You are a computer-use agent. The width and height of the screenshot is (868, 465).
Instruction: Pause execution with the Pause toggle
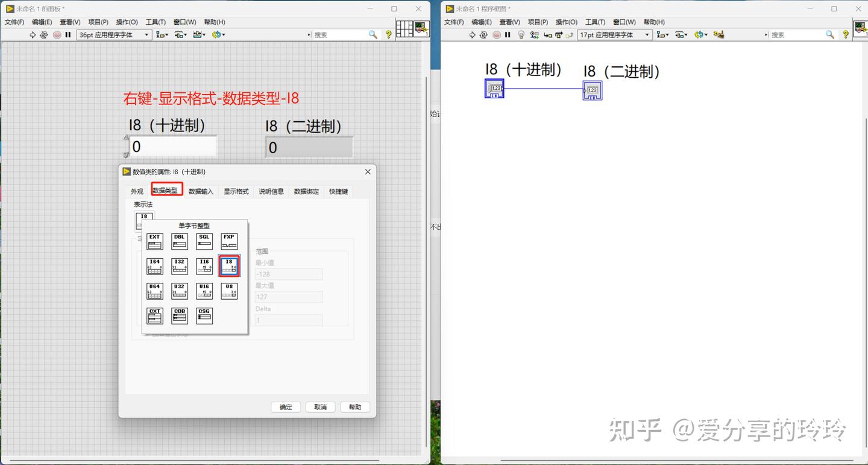(507, 34)
